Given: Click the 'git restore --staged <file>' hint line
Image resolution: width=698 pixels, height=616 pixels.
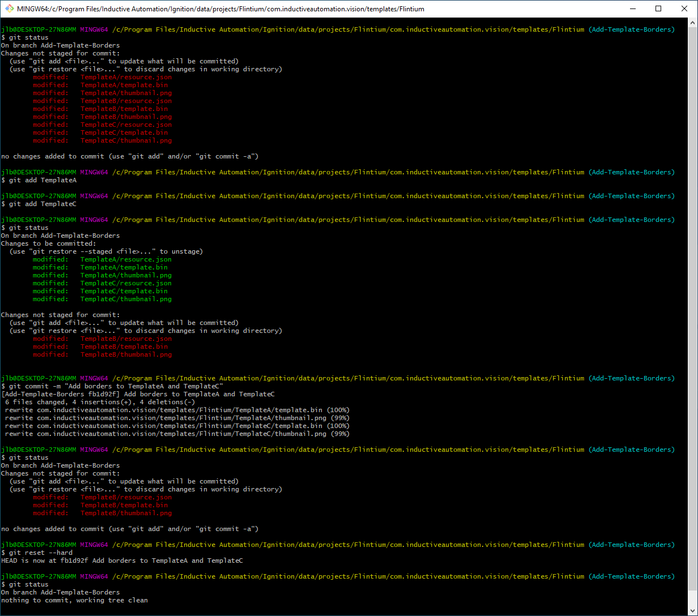Looking at the screenshot, I should [106, 251].
